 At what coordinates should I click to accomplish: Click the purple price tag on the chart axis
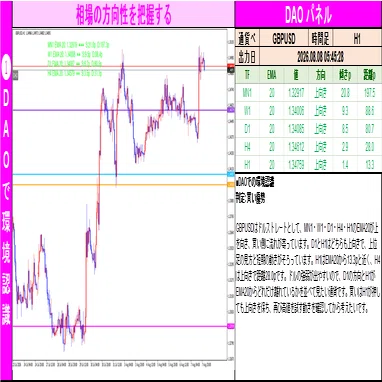pos(230,110)
